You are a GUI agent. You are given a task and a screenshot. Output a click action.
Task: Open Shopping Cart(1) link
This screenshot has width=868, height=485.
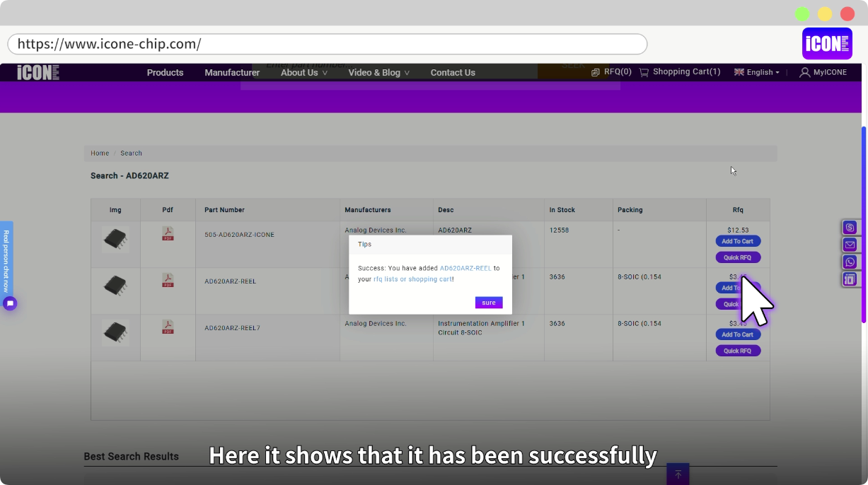coord(687,71)
